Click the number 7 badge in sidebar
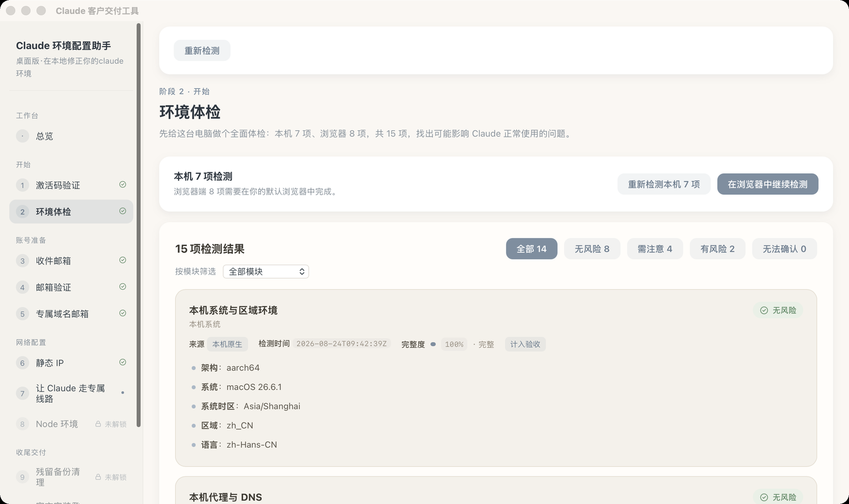Image resolution: width=849 pixels, height=504 pixels. (22, 393)
